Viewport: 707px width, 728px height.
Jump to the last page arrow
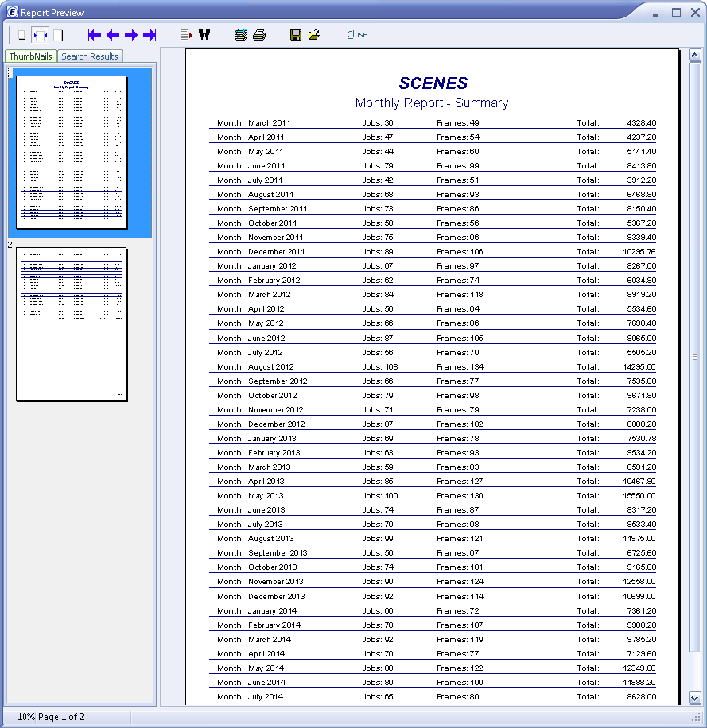click(150, 35)
